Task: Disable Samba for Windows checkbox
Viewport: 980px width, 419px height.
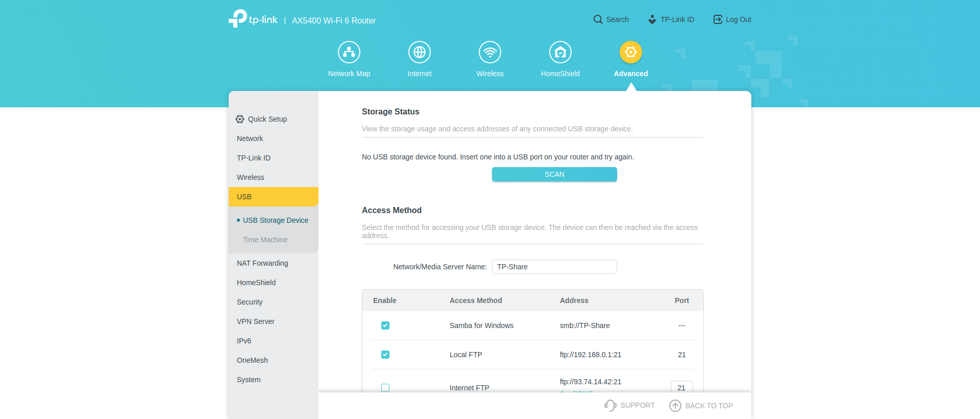Action: pos(385,325)
